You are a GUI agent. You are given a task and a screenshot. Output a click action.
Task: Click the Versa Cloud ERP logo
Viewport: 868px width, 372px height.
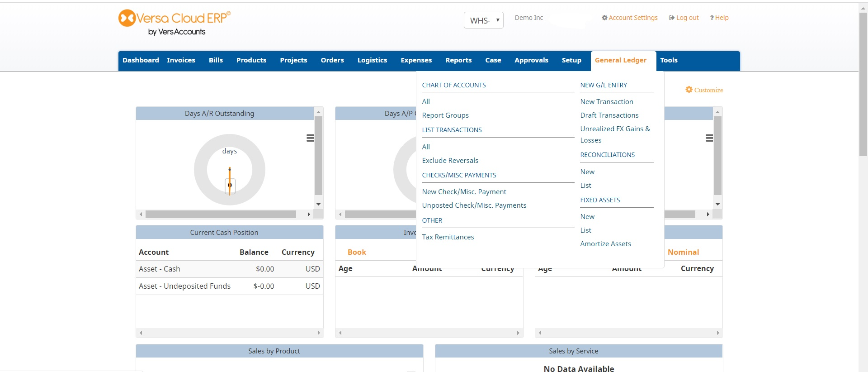(175, 23)
